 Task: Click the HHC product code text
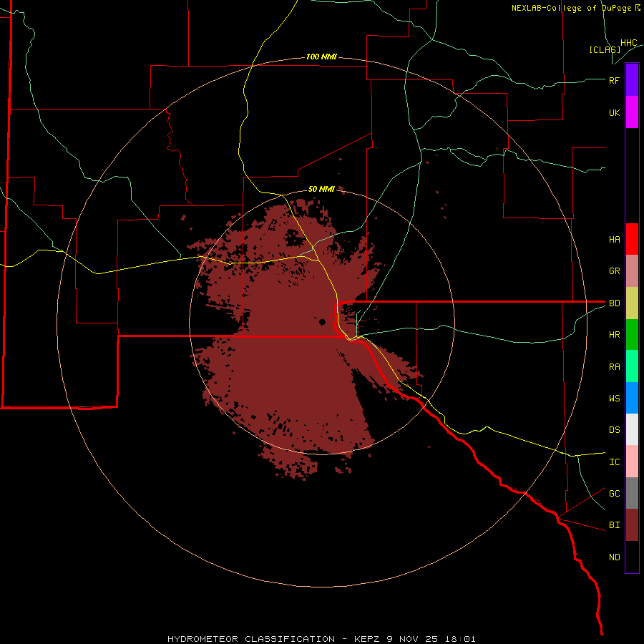click(628, 43)
